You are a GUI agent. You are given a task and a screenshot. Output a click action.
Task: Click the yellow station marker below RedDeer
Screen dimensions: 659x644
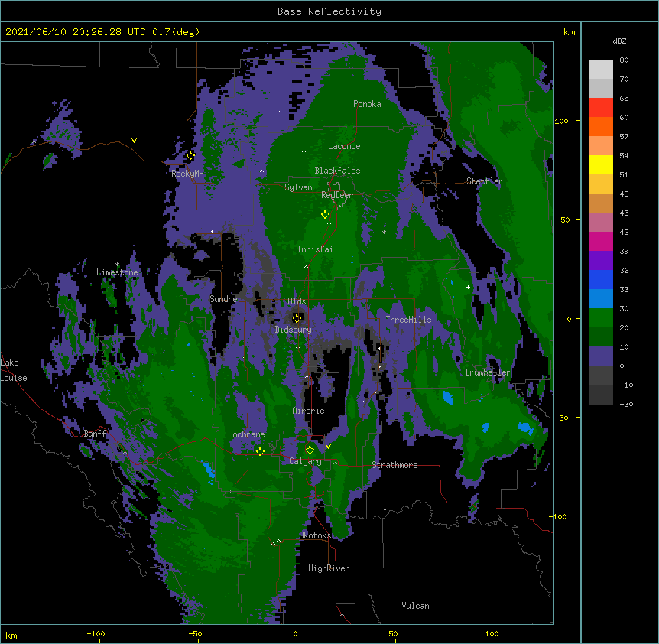[x=325, y=215]
